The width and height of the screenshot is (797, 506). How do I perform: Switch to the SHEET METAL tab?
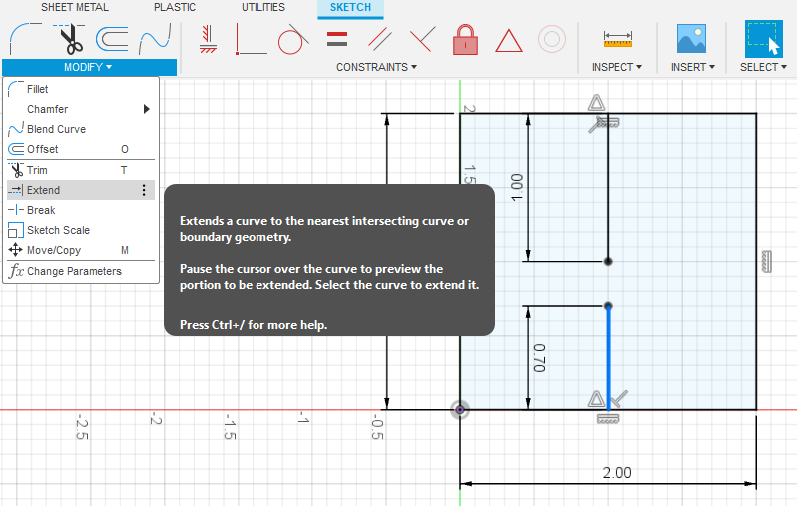point(75,7)
